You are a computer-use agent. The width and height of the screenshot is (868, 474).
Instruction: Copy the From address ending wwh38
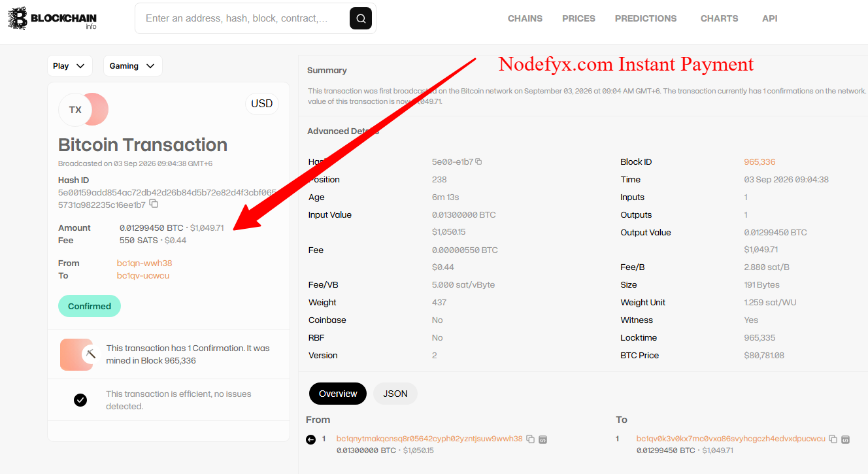point(531,439)
